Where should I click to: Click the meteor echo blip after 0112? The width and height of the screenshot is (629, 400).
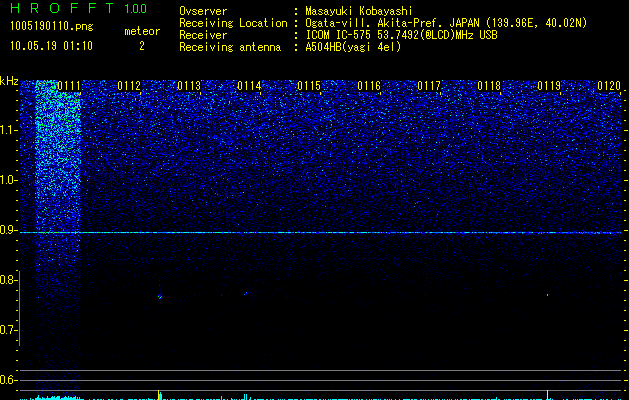[x=160, y=296]
